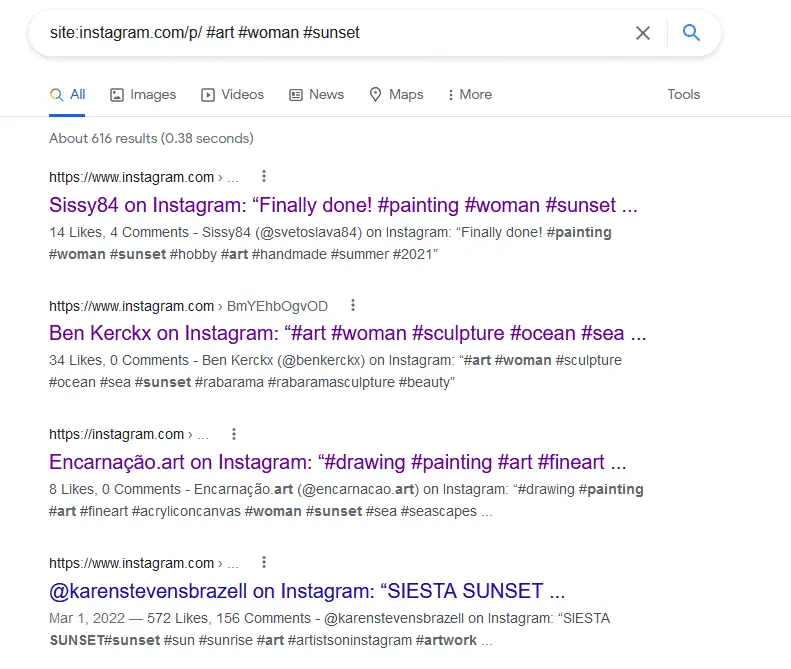The image size is (791, 669).
Task: Open the Ben Kerckx on Instagram result link
Action: [x=347, y=334]
